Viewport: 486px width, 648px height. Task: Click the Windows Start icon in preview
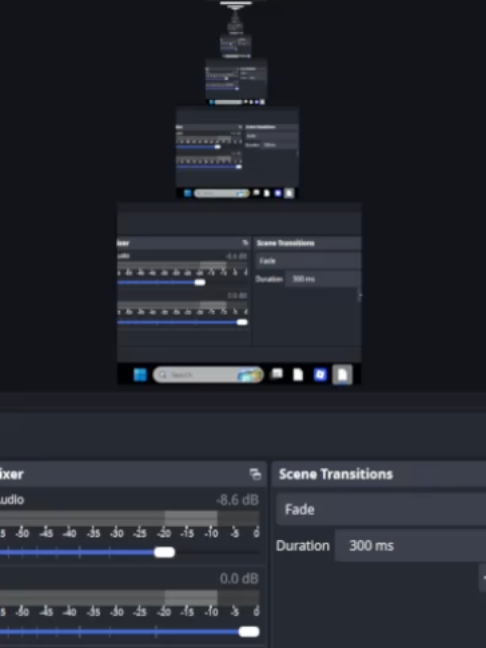click(x=140, y=375)
